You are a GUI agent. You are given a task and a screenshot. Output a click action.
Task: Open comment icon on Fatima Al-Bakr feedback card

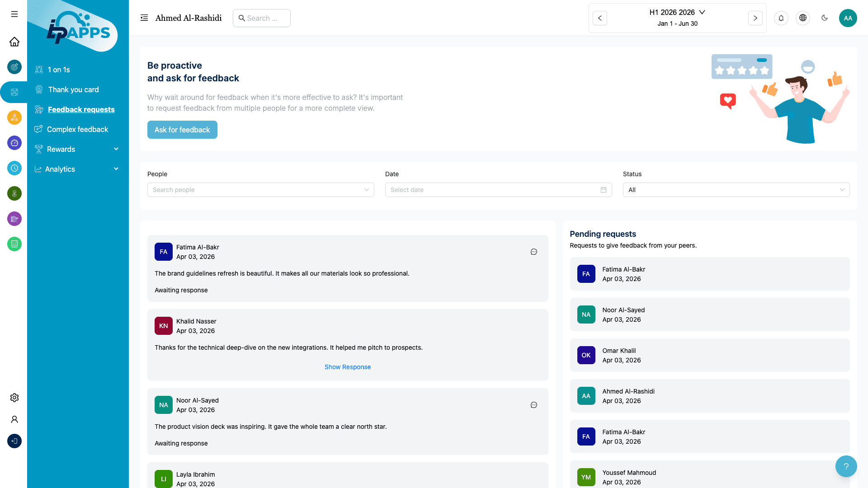(x=534, y=252)
